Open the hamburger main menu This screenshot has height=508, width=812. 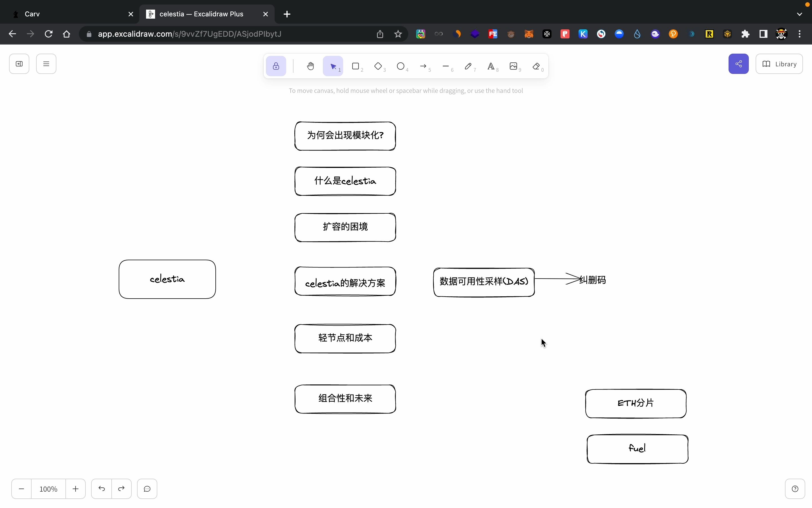(46, 63)
